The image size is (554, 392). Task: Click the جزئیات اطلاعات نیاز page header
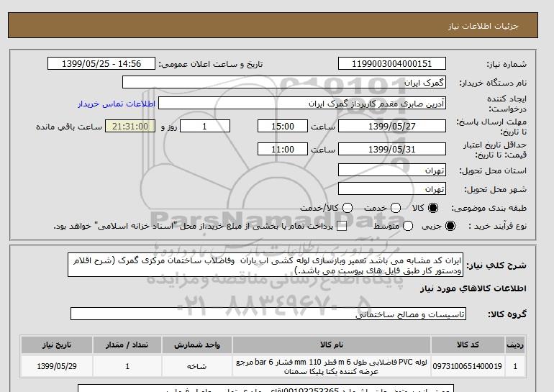point(483,26)
